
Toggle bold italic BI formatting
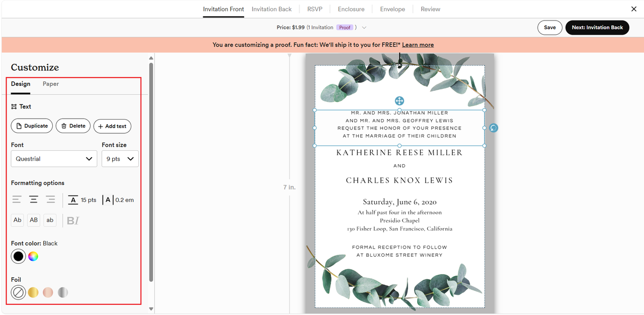(x=73, y=221)
